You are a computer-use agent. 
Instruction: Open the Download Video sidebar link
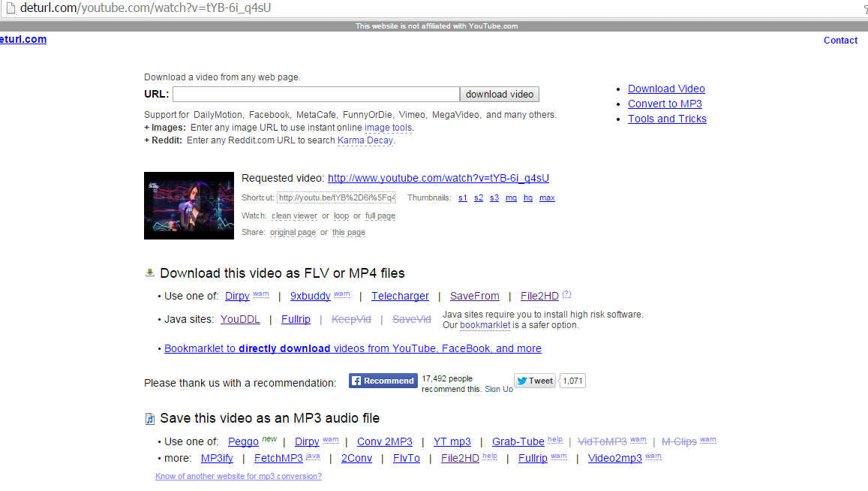pyautogui.click(x=666, y=89)
